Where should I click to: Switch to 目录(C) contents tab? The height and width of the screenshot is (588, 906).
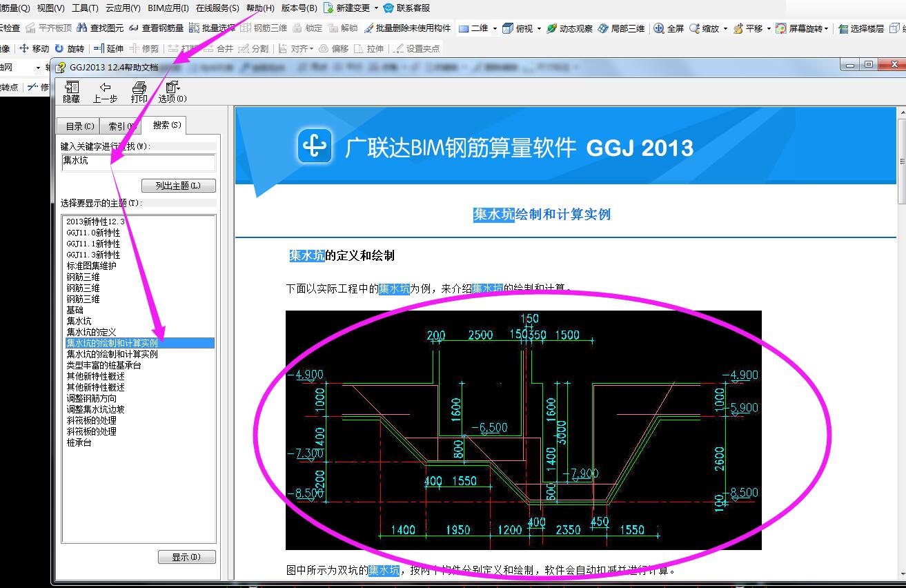[80, 126]
